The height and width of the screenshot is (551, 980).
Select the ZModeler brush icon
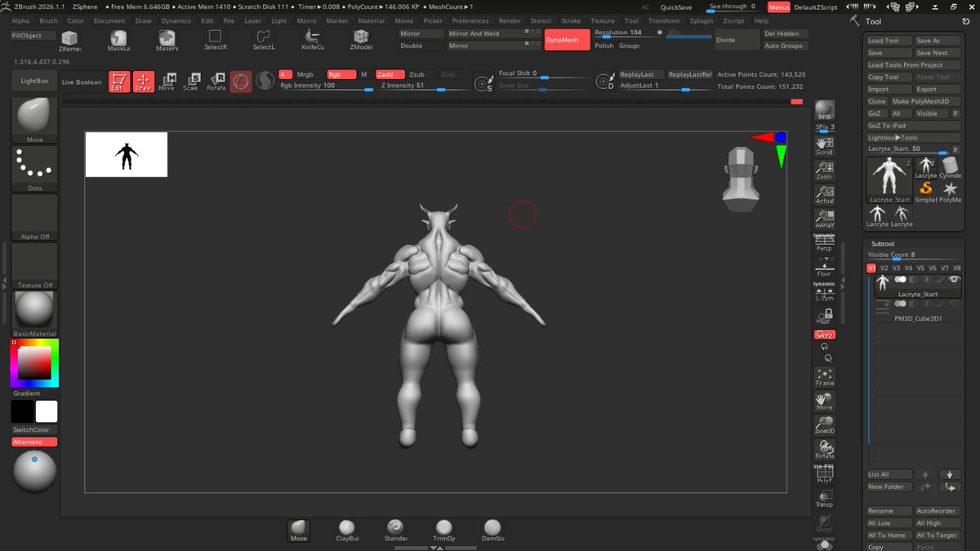(361, 40)
